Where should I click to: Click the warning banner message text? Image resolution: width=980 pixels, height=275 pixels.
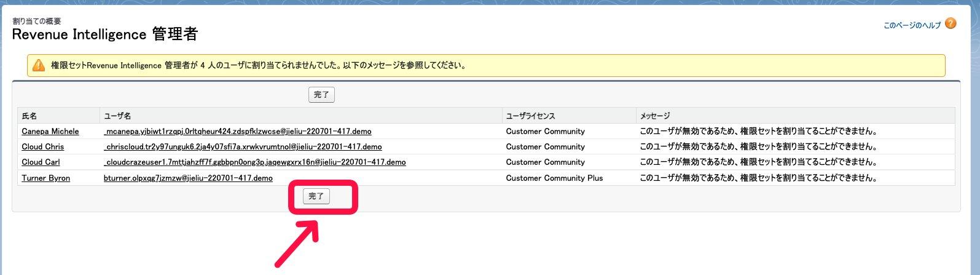pyautogui.click(x=258, y=65)
